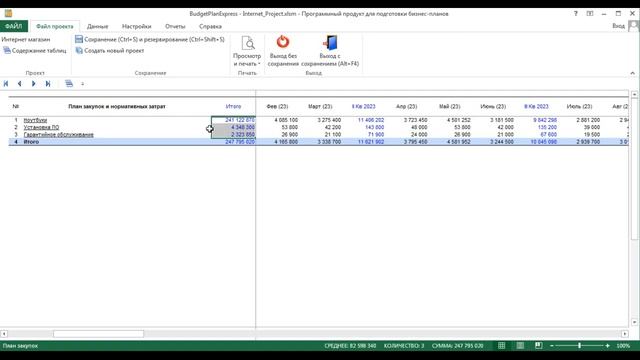Screen dimensions: 640x360
Task: Click the account avatar icon
Action: [633, 26]
